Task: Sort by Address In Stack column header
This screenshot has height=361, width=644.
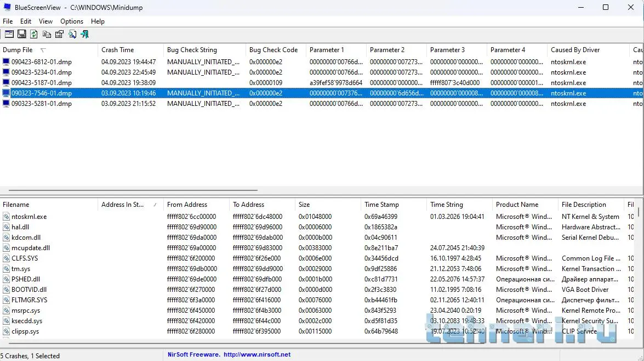Action: [123, 205]
